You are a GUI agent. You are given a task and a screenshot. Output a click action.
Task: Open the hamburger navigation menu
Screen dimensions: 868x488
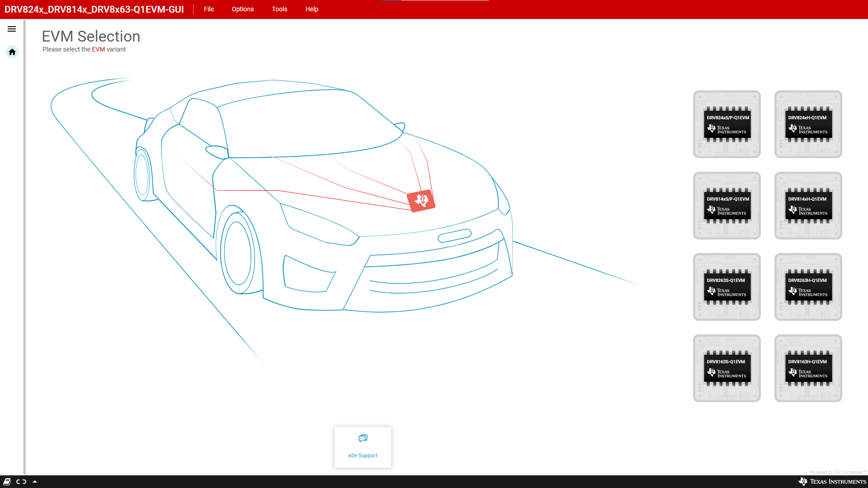[12, 28]
